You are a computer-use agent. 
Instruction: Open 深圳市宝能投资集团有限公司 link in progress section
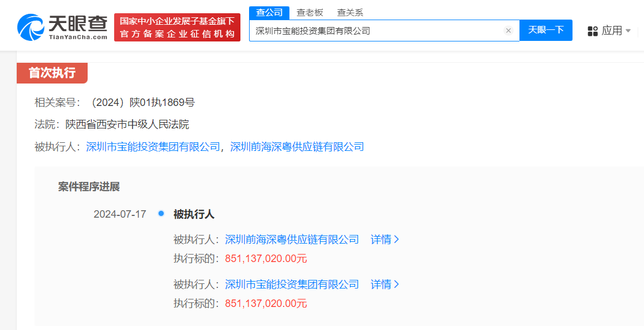[292, 284]
